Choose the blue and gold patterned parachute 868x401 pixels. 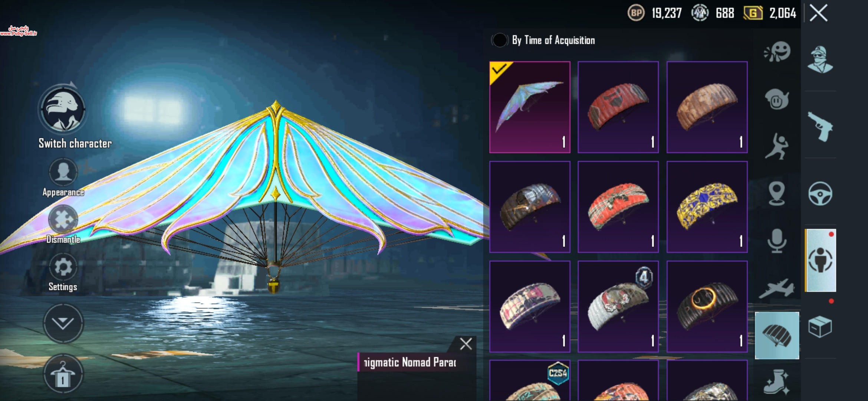tap(707, 207)
